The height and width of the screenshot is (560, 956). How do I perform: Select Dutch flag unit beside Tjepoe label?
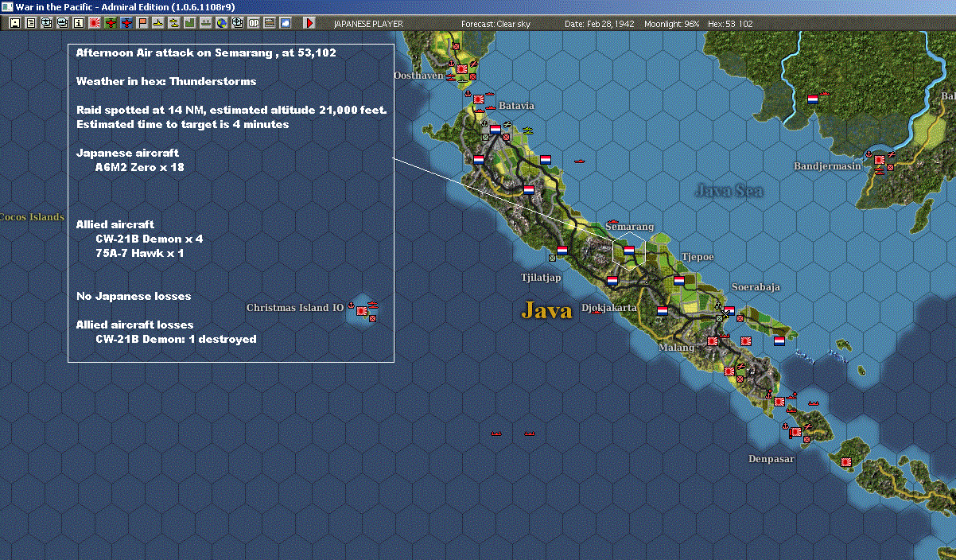(x=678, y=280)
